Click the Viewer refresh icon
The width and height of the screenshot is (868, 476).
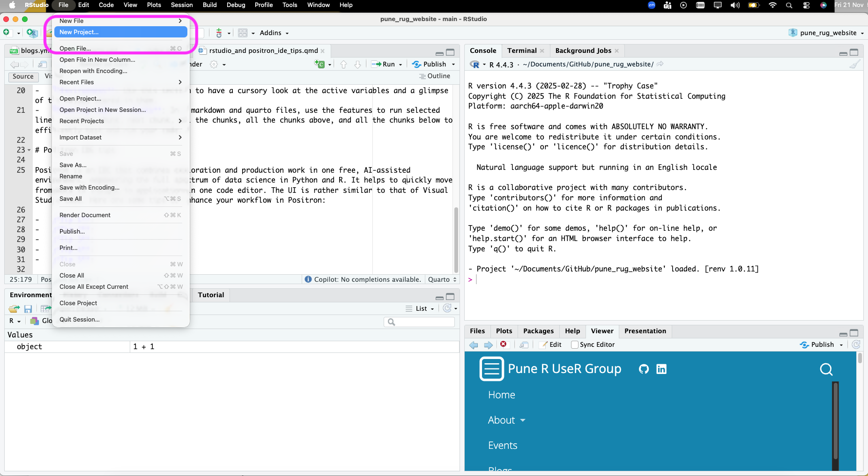point(856,345)
